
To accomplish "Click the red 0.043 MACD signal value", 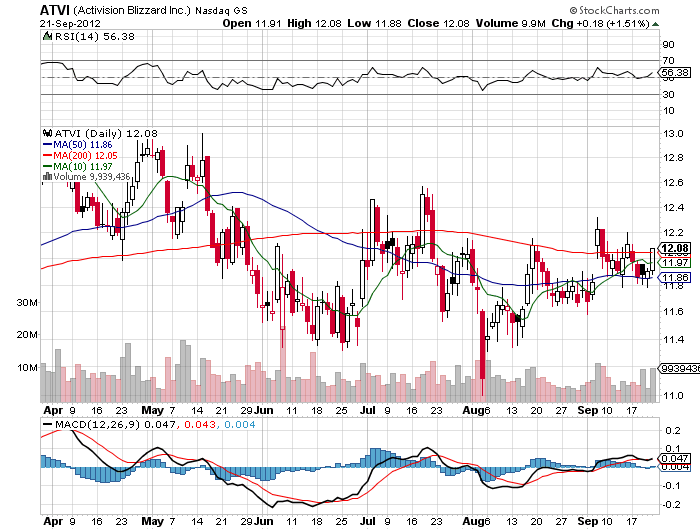I will 200,424.
